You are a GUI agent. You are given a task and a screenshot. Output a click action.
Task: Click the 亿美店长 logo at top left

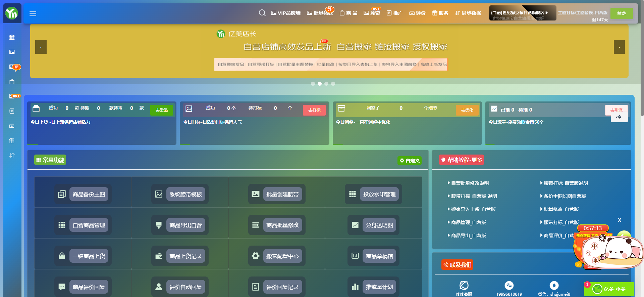pyautogui.click(x=12, y=13)
